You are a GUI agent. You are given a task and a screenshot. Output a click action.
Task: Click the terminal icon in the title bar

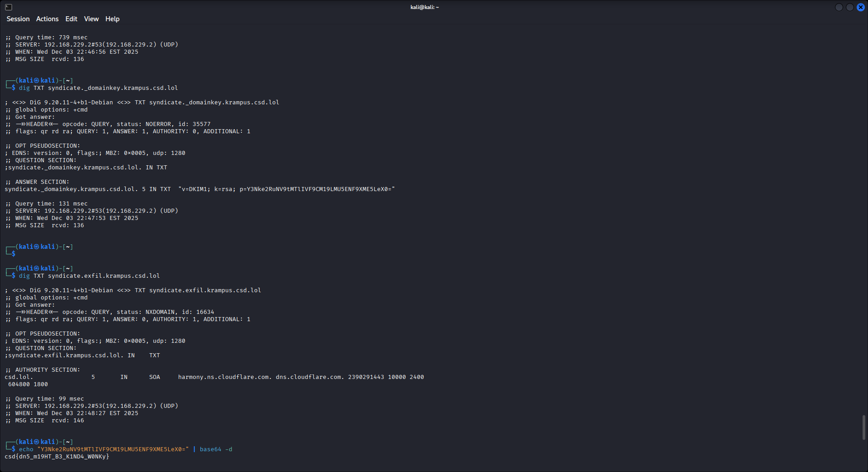click(9, 7)
